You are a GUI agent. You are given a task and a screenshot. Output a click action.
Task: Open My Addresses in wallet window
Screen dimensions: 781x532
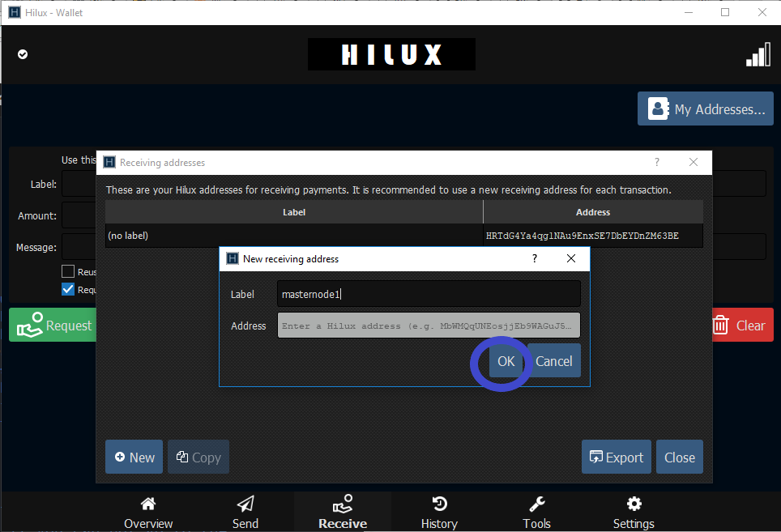point(706,109)
